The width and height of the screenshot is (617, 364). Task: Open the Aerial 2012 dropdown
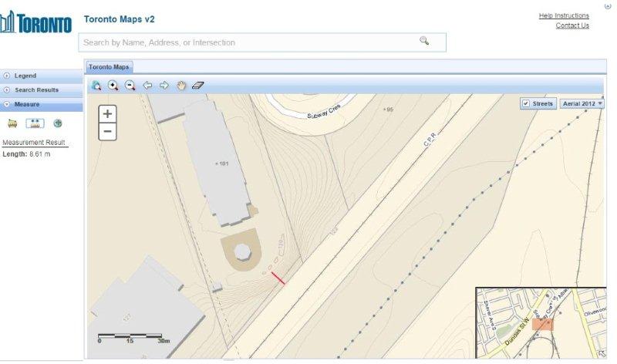click(582, 103)
